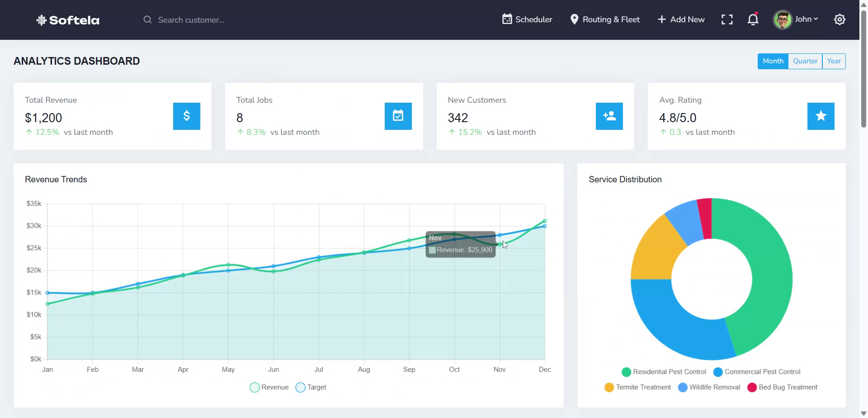The width and height of the screenshot is (868, 418).
Task: Open the settings gear icon
Action: (839, 19)
